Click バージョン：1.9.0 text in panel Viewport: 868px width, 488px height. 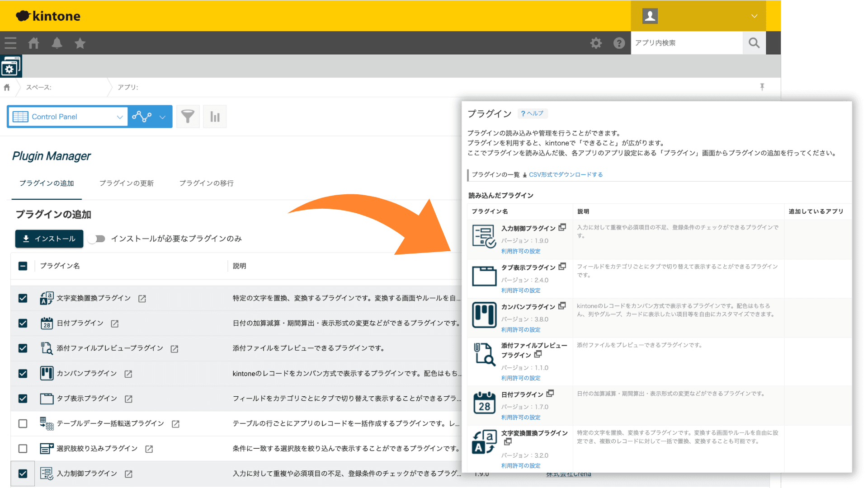(x=525, y=241)
